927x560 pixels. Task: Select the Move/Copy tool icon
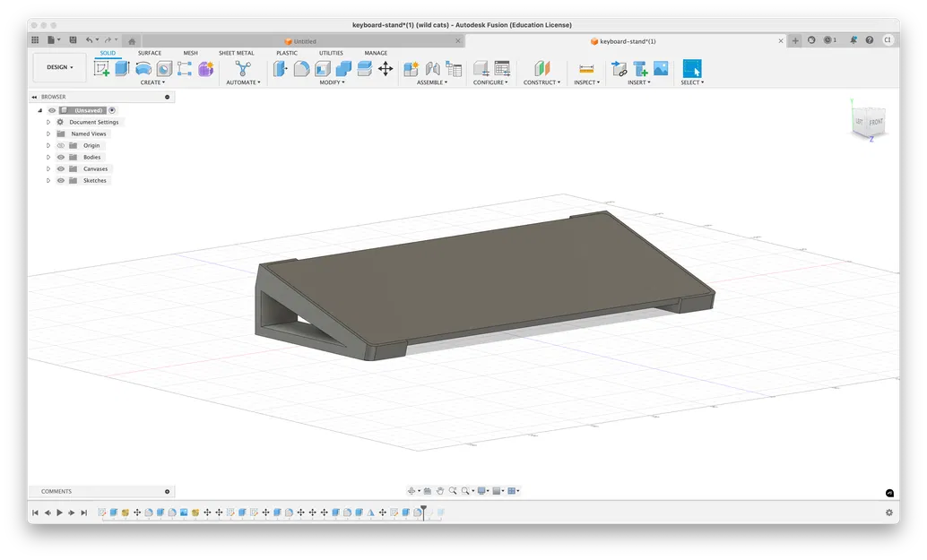click(386, 68)
